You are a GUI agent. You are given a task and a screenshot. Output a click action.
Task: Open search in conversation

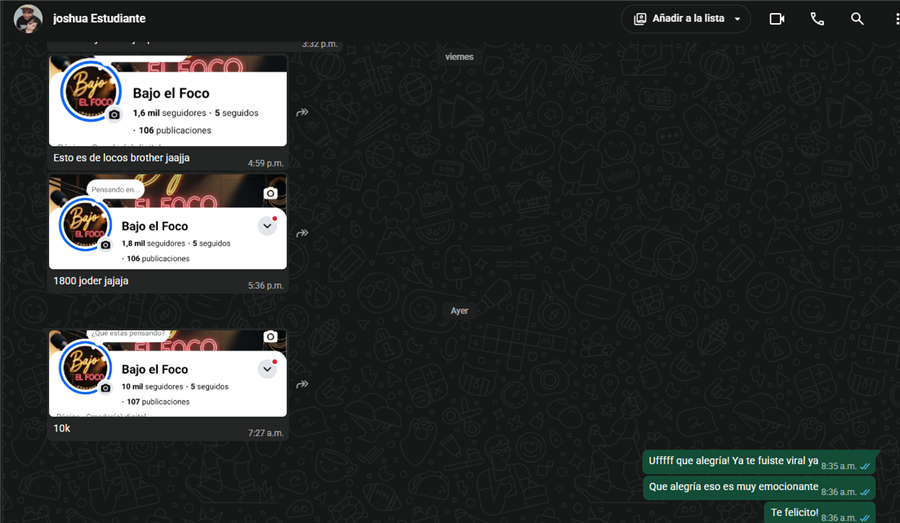click(857, 19)
